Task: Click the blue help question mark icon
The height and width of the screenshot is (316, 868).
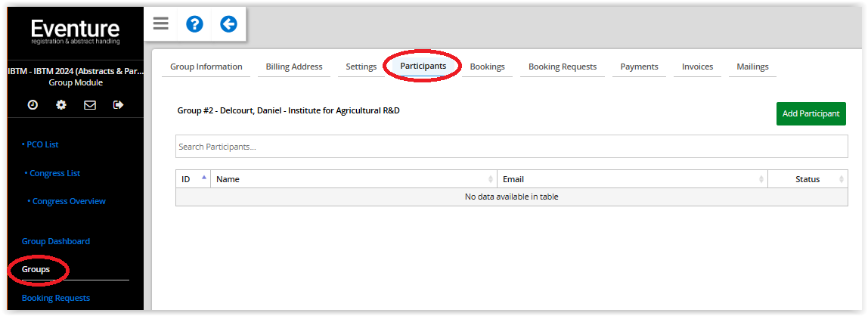Action: point(194,23)
